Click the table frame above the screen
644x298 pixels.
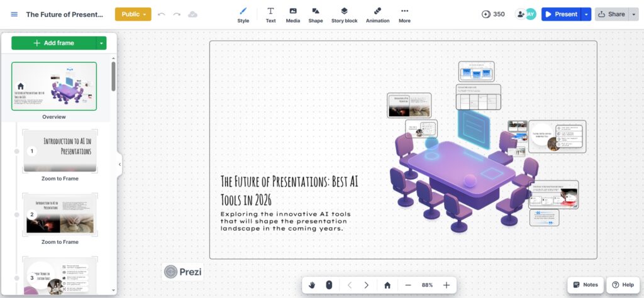(x=479, y=97)
